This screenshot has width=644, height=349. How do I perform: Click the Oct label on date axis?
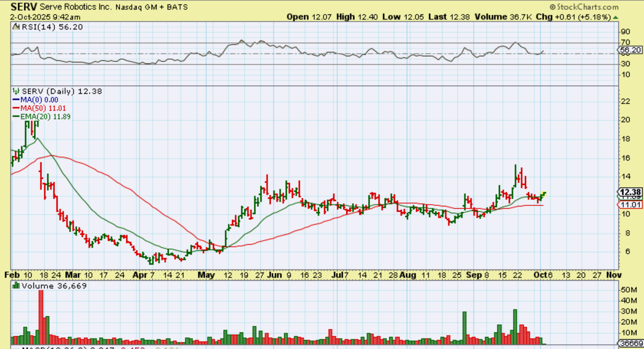click(x=540, y=275)
